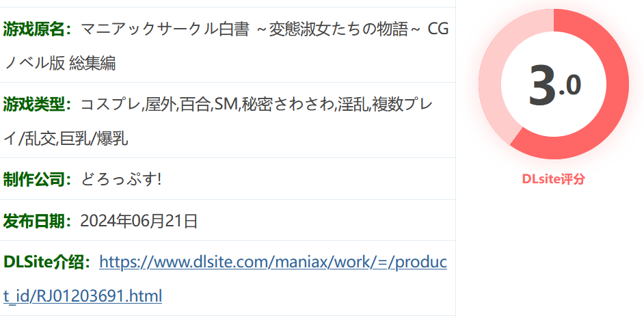Viewport: 644px width, 318px height.
Task: Click the large 3 rating number
Action: [x=543, y=85]
